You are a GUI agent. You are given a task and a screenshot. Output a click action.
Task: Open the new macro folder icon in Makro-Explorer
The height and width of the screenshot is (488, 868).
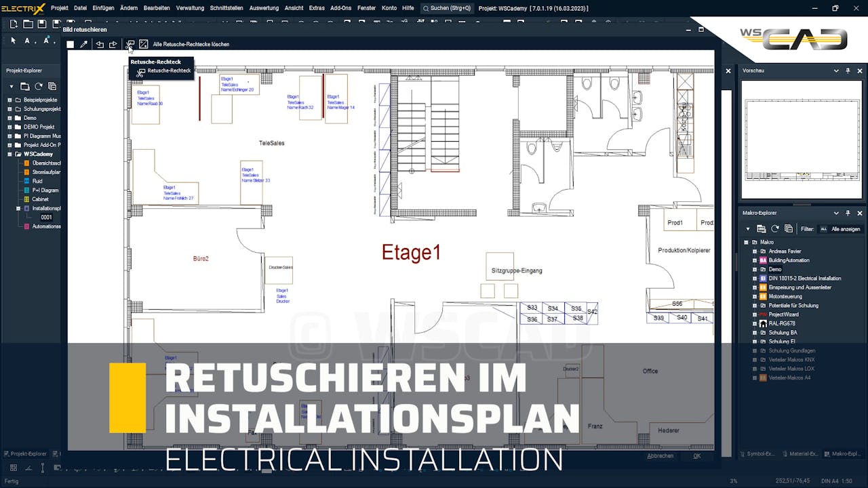click(x=762, y=228)
